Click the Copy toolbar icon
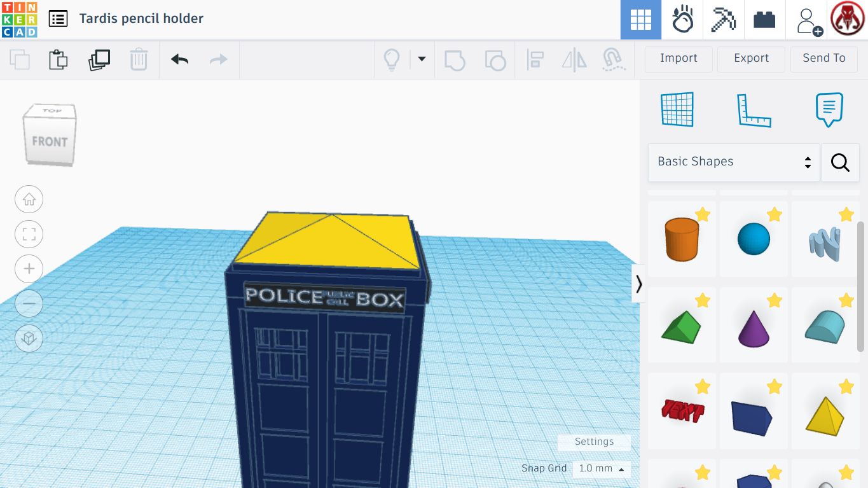 (x=20, y=60)
